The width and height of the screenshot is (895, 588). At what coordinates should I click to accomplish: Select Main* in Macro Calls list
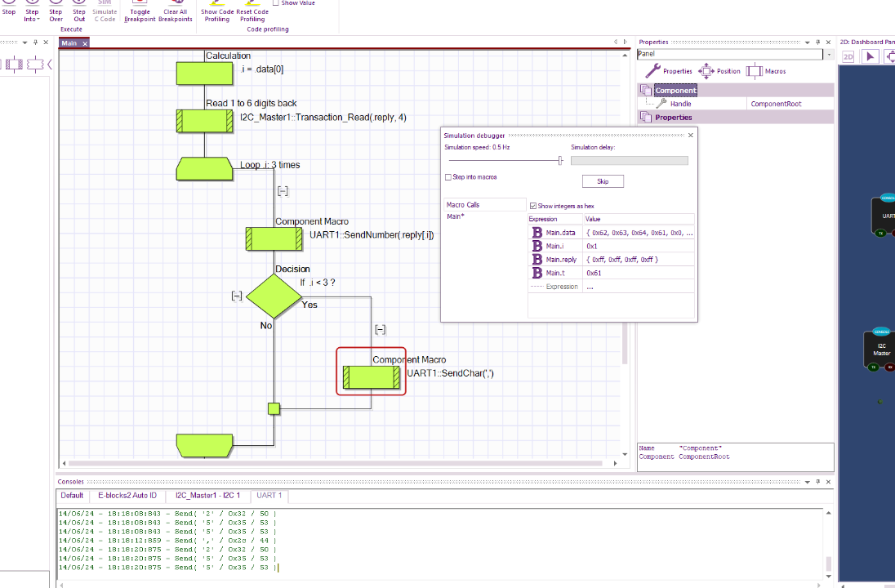(x=456, y=216)
